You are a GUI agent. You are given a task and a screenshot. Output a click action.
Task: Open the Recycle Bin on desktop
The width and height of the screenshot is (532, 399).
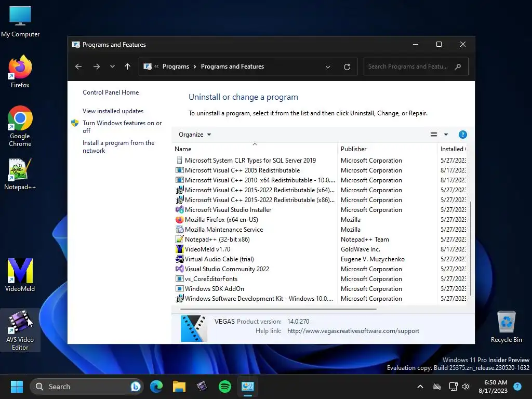(x=506, y=327)
